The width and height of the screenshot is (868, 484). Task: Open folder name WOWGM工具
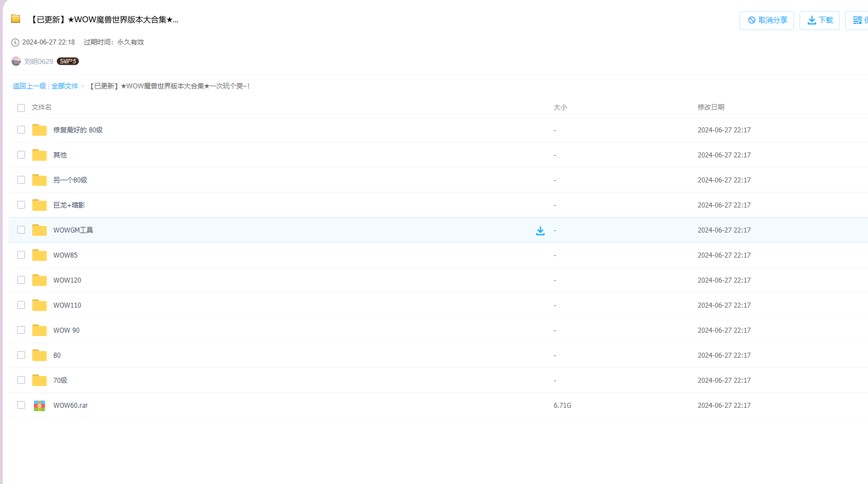click(x=73, y=230)
